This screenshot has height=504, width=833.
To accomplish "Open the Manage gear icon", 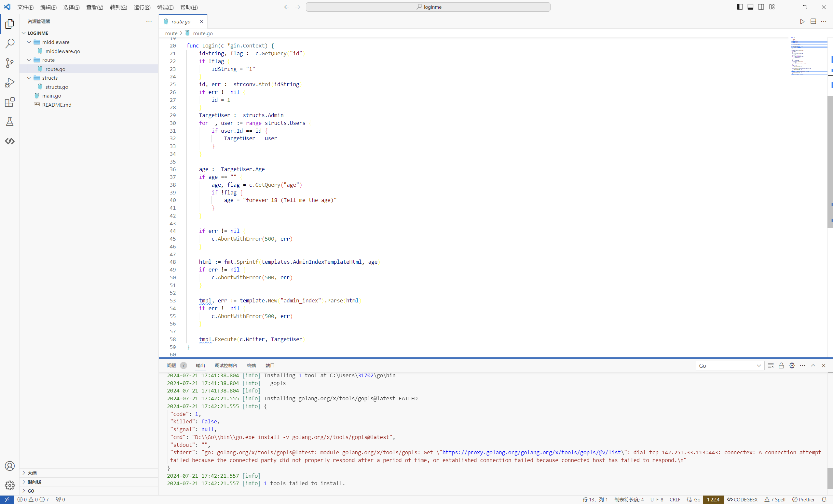I will (10, 485).
